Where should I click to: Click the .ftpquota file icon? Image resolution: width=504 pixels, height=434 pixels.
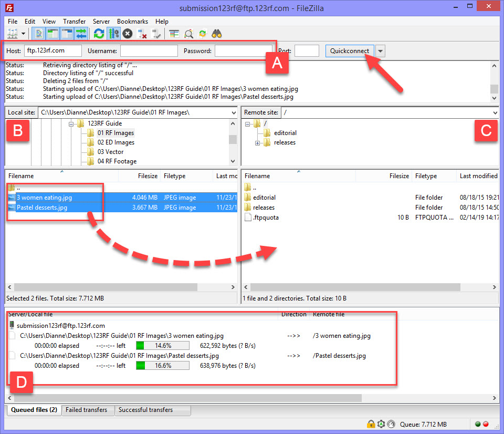[x=248, y=217]
